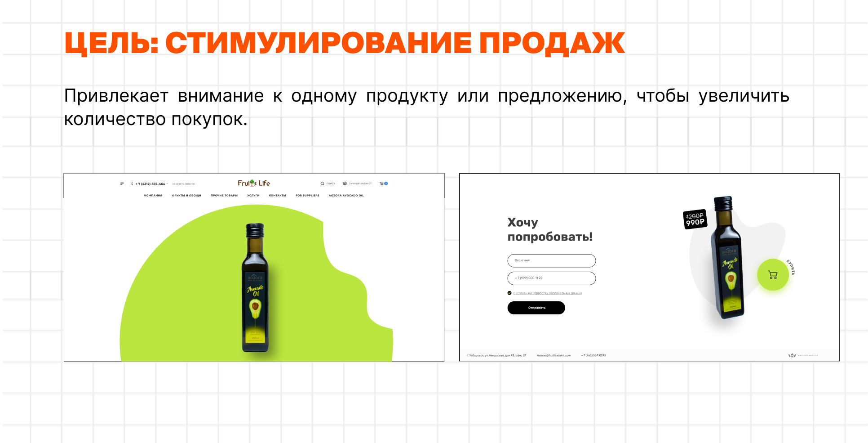This screenshot has width=868, height=443.
Task: Click the Отправить submit button
Action: (x=536, y=308)
